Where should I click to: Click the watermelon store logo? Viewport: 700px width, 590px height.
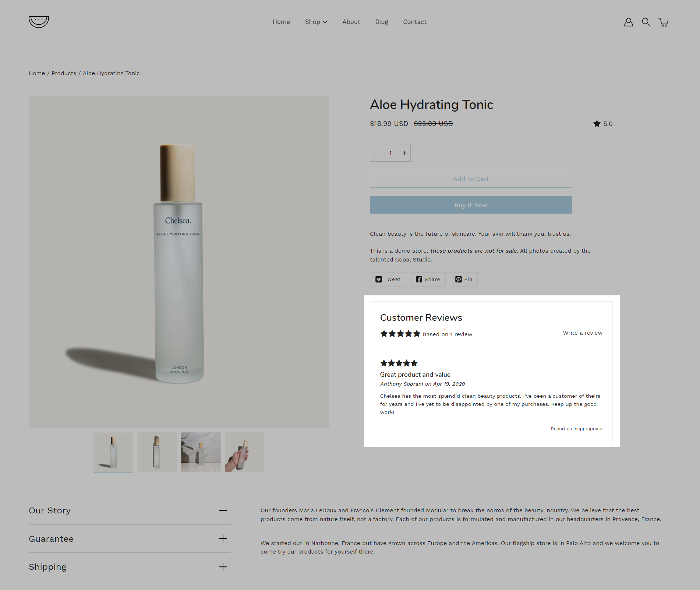tap(39, 22)
